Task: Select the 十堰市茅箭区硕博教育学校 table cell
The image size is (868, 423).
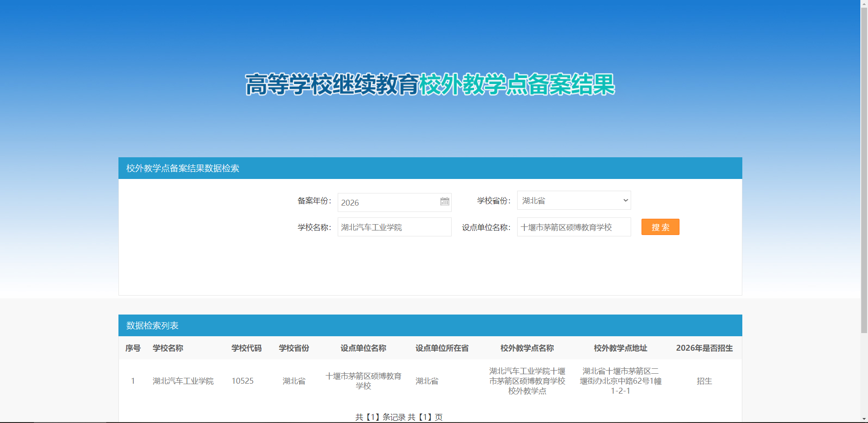Action: coord(363,381)
